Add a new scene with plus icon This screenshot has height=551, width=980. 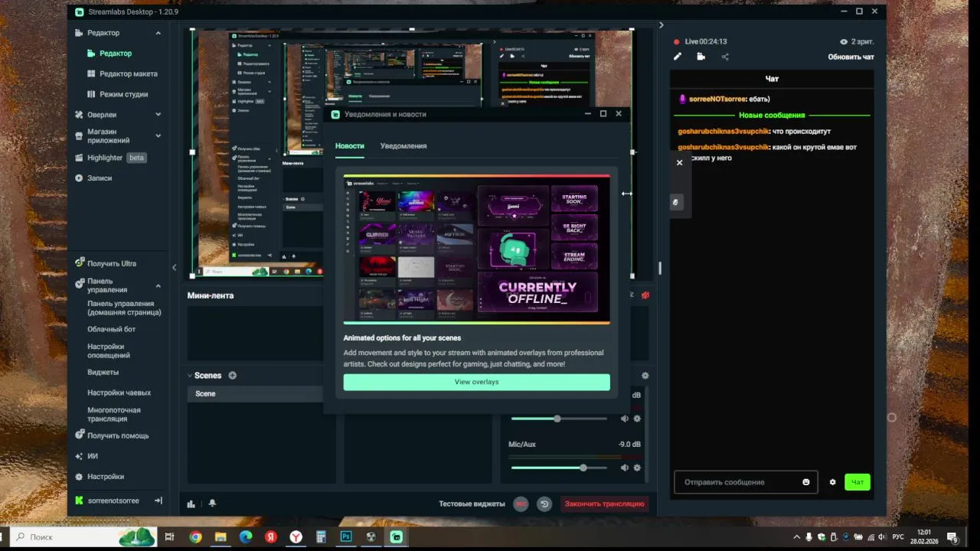pyautogui.click(x=232, y=376)
